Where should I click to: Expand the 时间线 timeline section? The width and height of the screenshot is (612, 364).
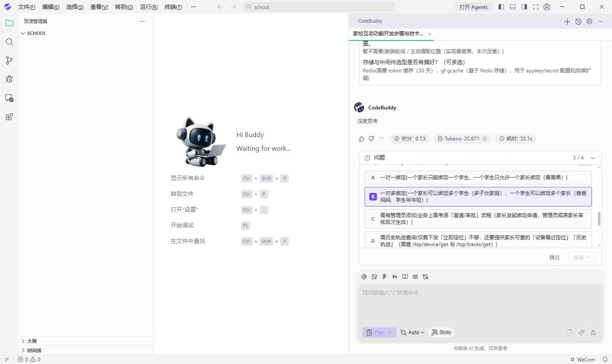tap(86, 350)
